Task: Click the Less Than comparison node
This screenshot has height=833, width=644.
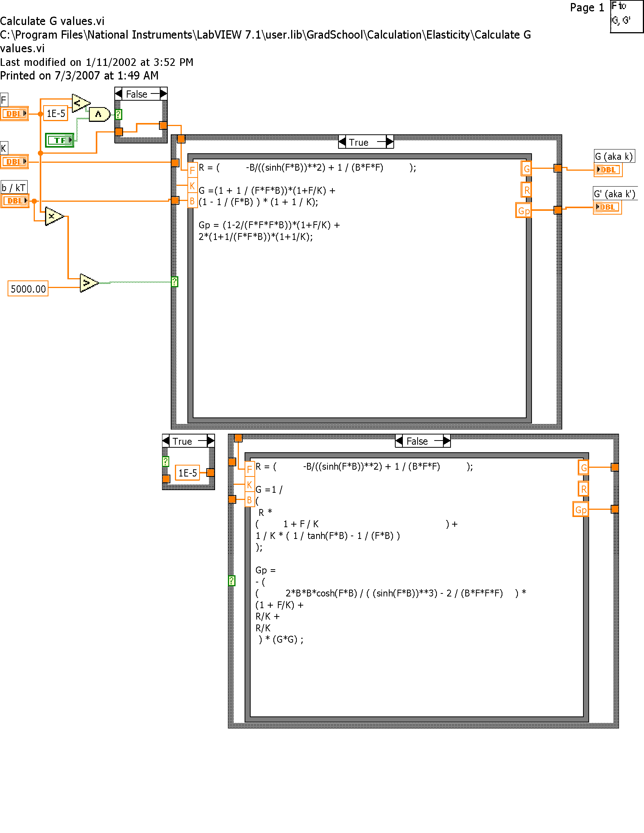Action: pos(80,103)
